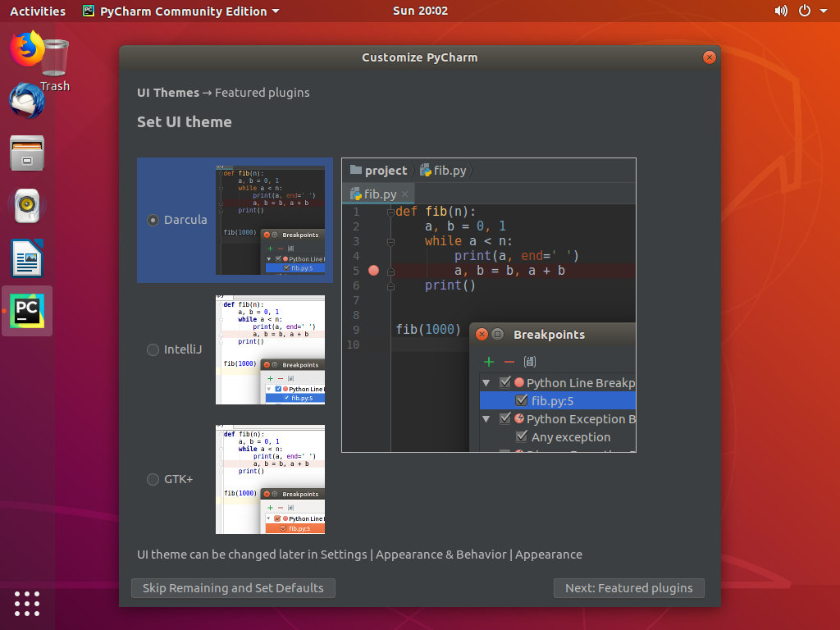Click the print() line in preview code

[450, 285]
